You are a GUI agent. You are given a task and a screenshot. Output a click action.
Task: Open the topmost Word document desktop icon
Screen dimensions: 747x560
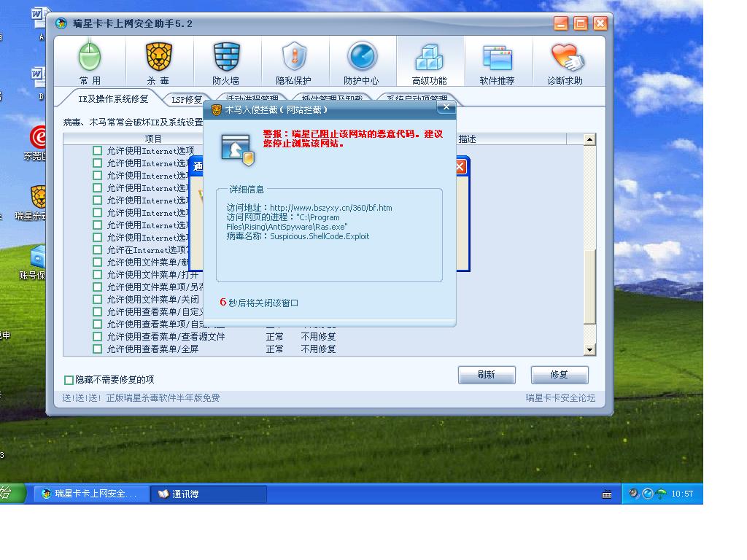point(39,23)
